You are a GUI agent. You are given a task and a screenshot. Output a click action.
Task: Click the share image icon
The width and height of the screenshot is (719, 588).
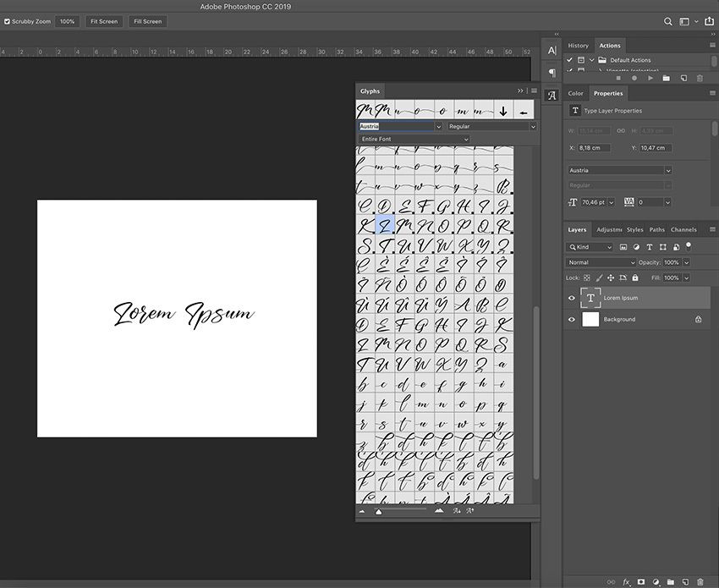point(709,21)
